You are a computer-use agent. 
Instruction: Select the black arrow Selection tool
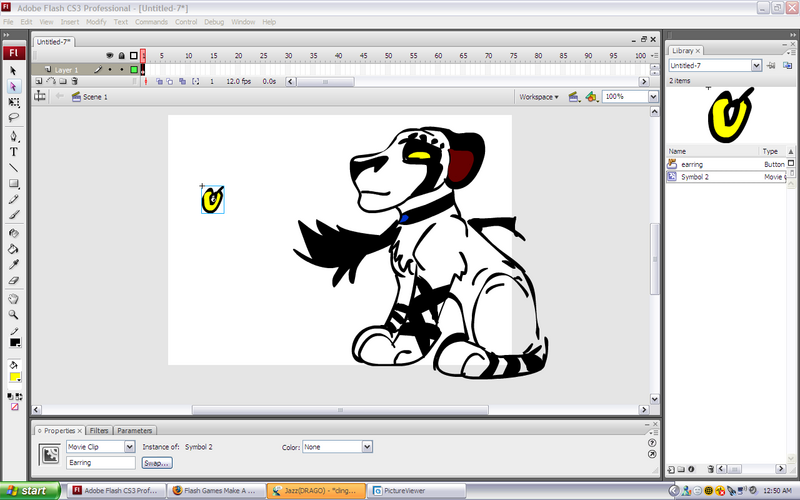coord(13,71)
